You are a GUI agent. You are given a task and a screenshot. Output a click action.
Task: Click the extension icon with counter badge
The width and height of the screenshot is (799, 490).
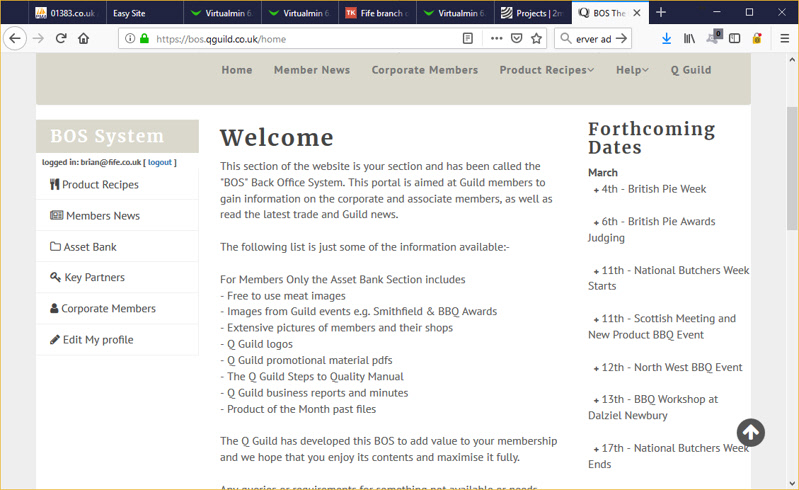point(714,37)
